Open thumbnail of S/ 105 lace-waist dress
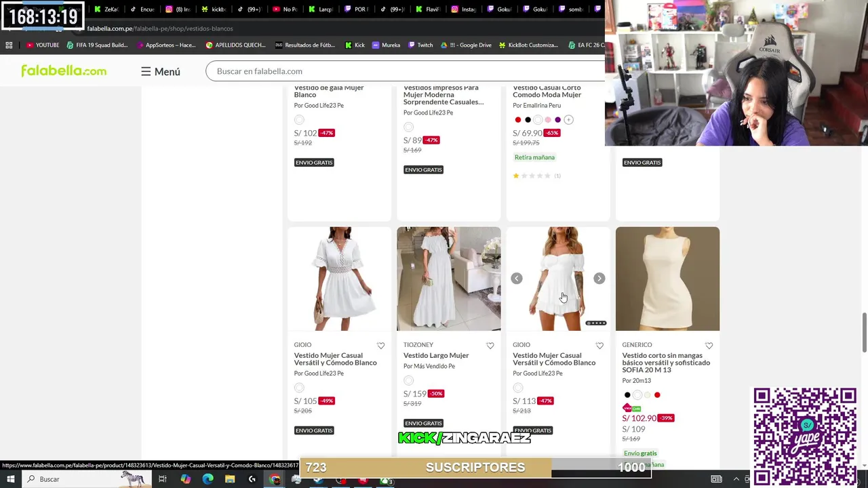This screenshot has height=488, width=868. coord(339,279)
